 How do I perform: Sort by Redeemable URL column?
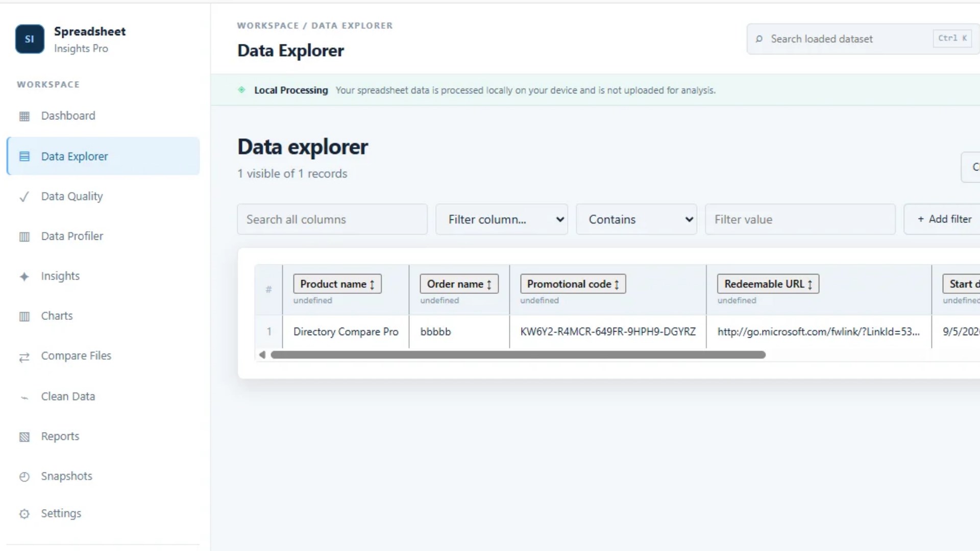coord(768,284)
